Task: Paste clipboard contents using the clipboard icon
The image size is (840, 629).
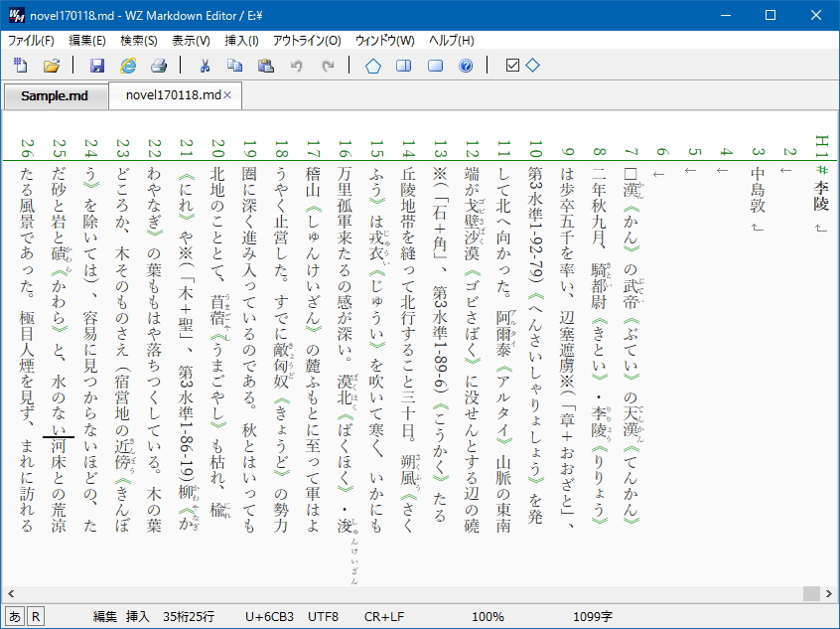Action: [x=266, y=66]
